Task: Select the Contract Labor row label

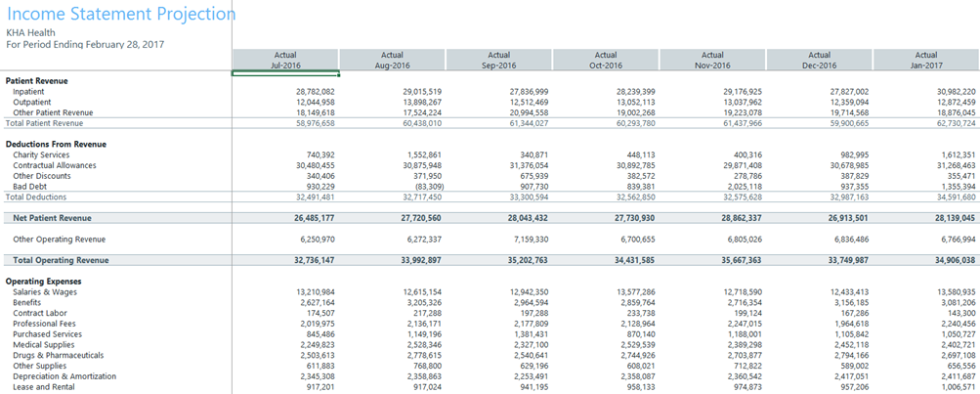Action: 40,313
